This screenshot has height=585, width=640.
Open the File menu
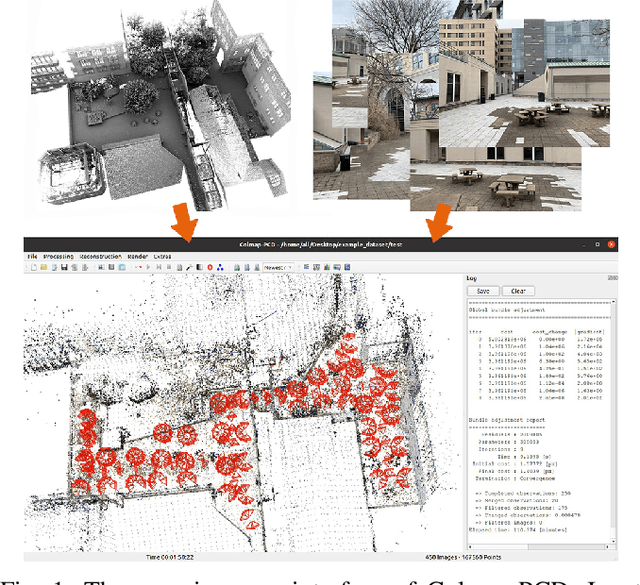(32, 257)
